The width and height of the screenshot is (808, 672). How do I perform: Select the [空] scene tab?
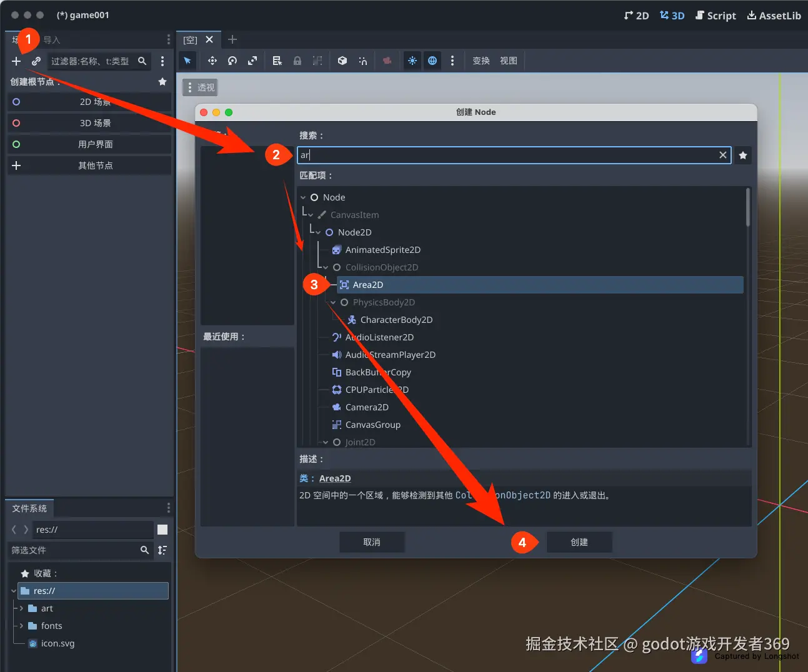tap(190, 40)
